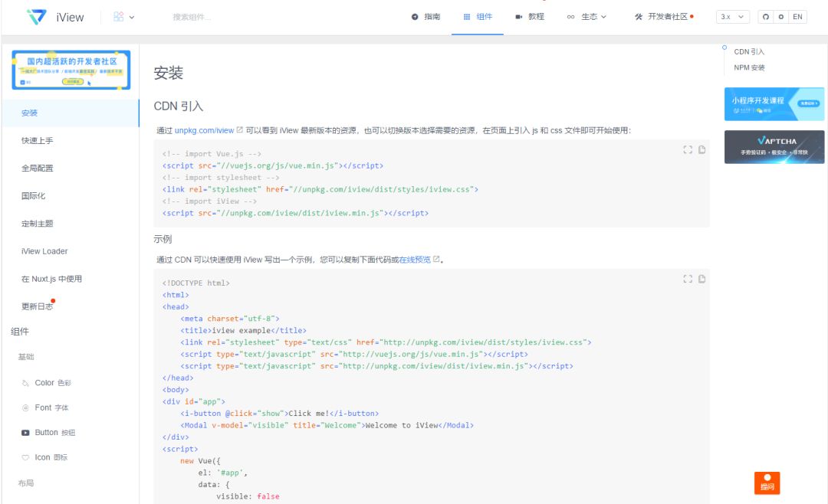Click the settings gear icon in header

pyautogui.click(x=781, y=17)
